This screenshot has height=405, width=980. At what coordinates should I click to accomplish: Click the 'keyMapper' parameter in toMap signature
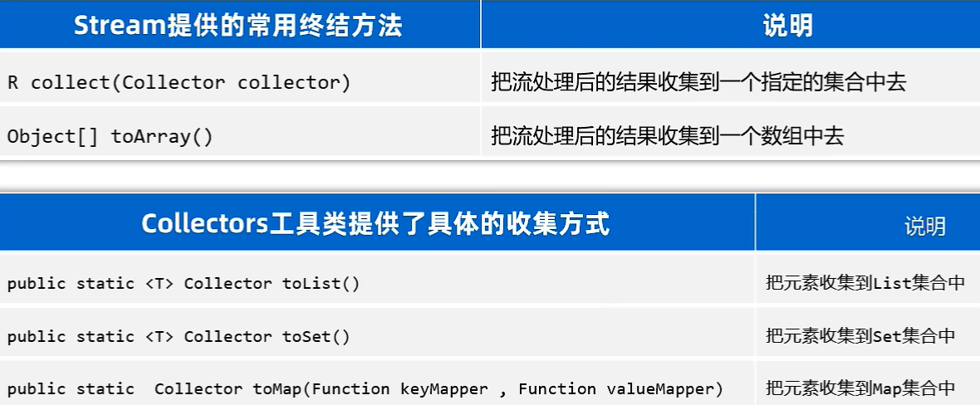click(444, 388)
